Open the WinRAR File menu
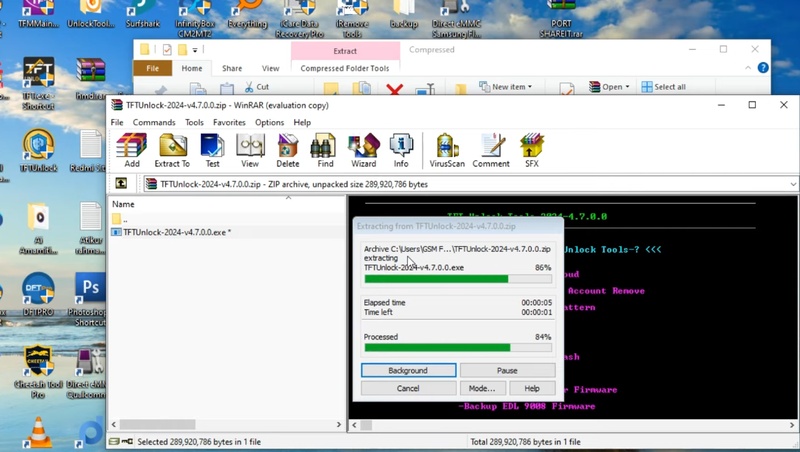 [117, 122]
